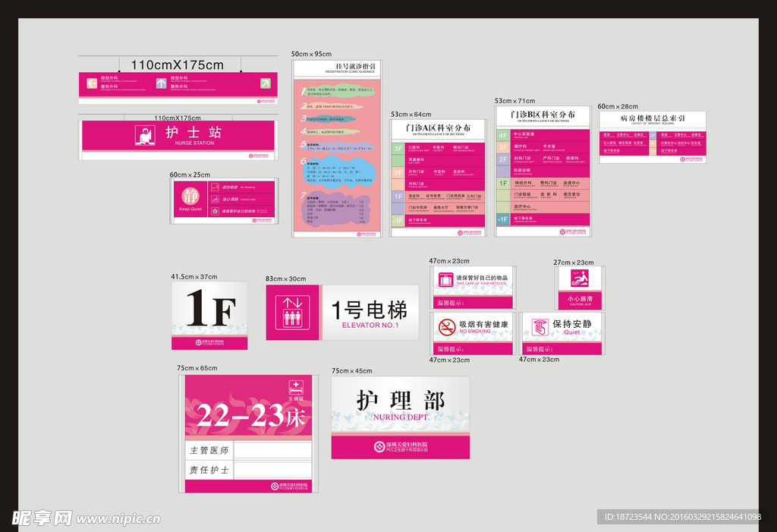Click the nurse station pictogram icon
The image size is (777, 532).
144,135
